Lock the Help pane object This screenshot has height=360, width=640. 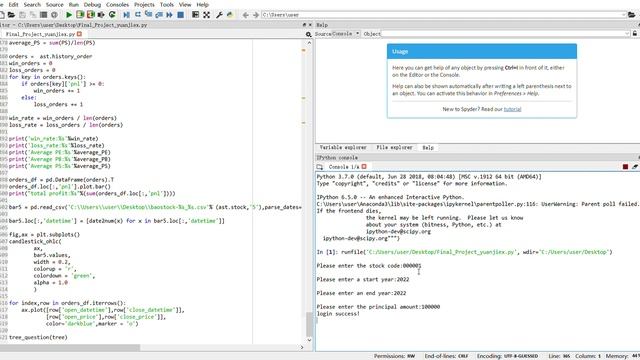pos(635,34)
